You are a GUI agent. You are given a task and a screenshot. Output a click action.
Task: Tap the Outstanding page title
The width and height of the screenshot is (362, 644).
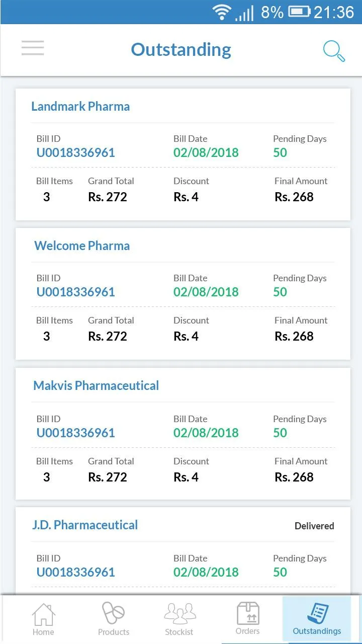tap(181, 50)
